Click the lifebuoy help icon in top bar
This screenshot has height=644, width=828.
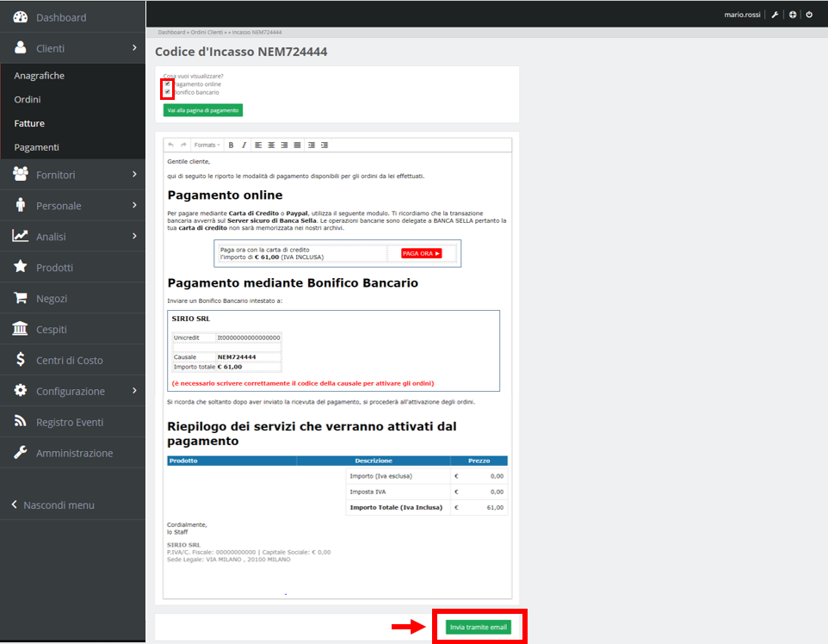[x=792, y=15]
